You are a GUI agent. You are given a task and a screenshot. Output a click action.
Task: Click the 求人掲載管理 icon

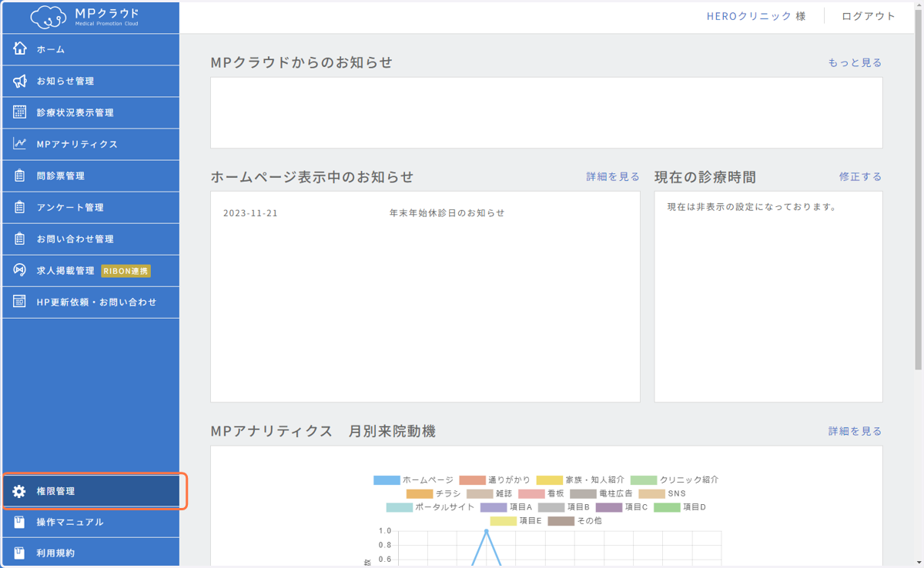point(20,270)
